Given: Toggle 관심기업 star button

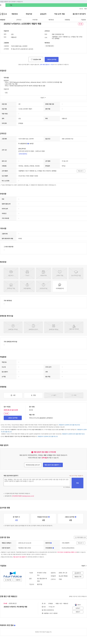Looking at the screenshot, I should 8,580.
